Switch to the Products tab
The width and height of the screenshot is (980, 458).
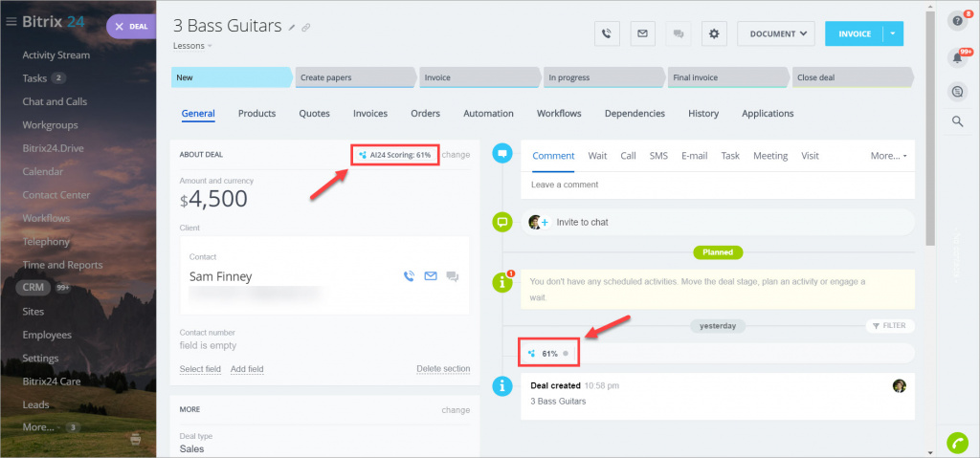pos(256,114)
